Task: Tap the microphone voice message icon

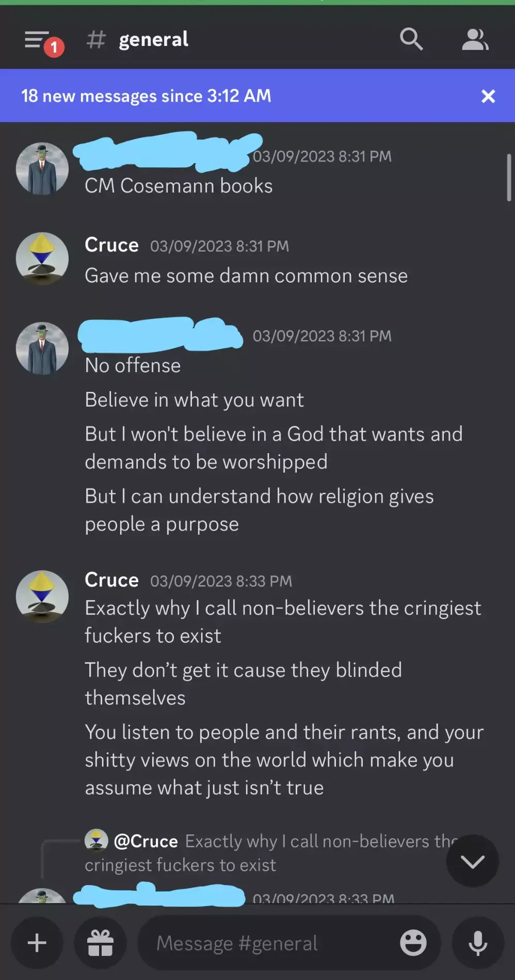Action: (x=478, y=943)
